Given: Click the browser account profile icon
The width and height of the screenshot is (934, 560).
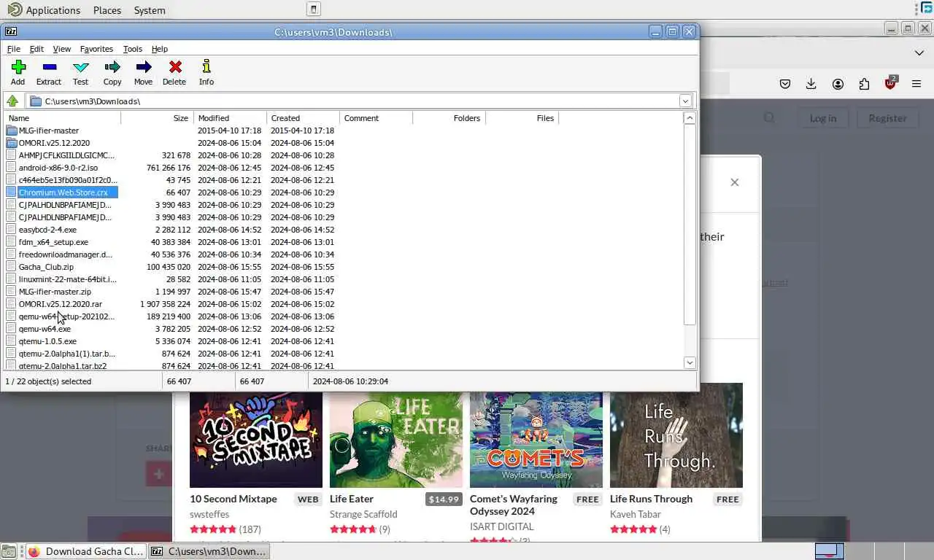Looking at the screenshot, I should (838, 84).
